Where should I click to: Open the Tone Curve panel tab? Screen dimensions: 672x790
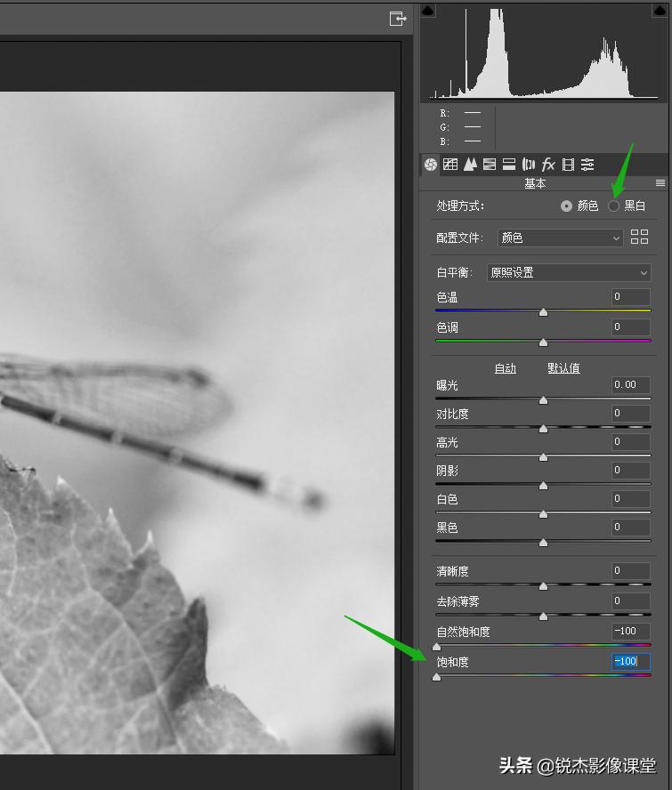click(x=450, y=165)
